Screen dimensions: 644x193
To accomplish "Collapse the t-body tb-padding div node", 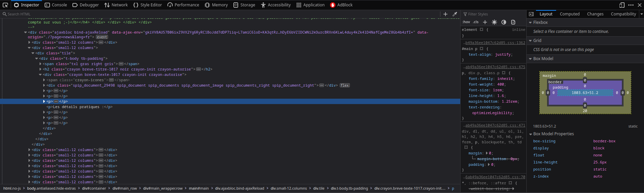I will pyautogui.click(x=37, y=58).
